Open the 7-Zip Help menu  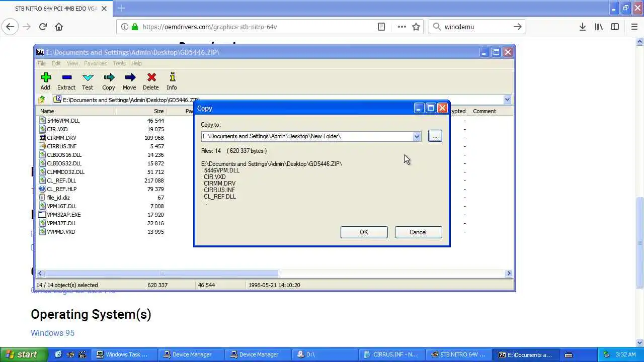tap(136, 63)
